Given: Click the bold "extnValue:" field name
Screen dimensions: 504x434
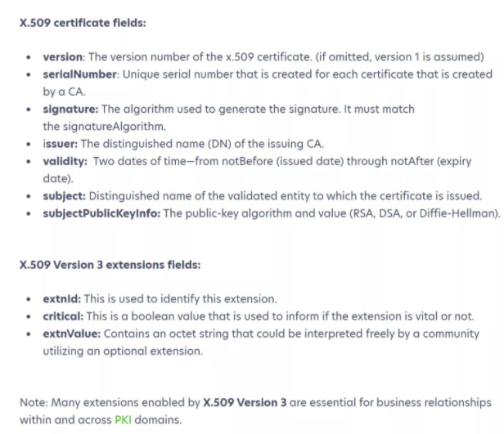Looking at the screenshot, I should (x=72, y=333).
